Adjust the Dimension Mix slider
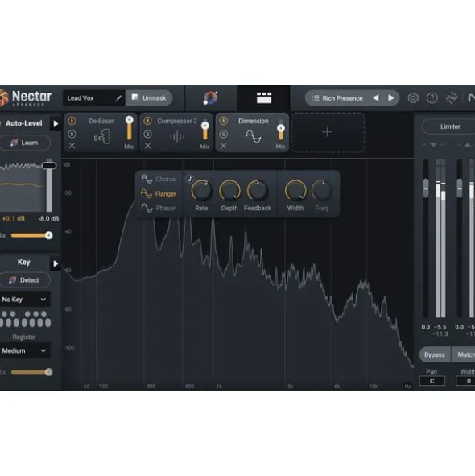Screen dimensions: 475x476 (x=281, y=131)
